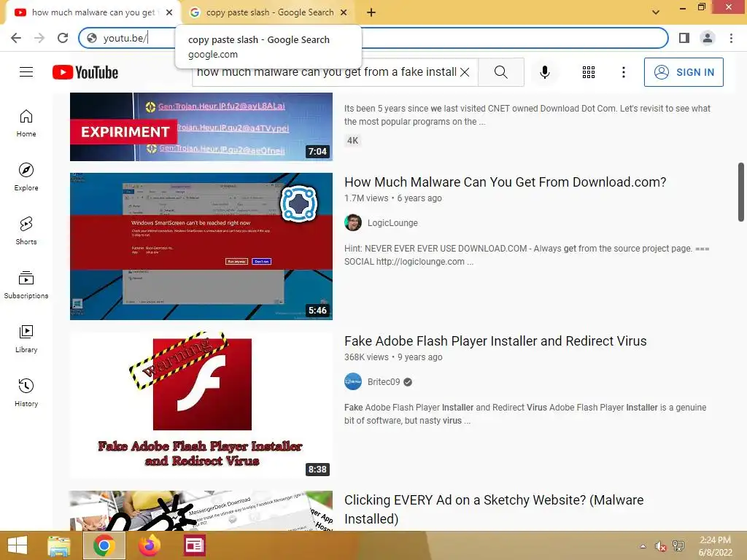
Task: Open Chrome three-dot menu
Action: tap(731, 38)
